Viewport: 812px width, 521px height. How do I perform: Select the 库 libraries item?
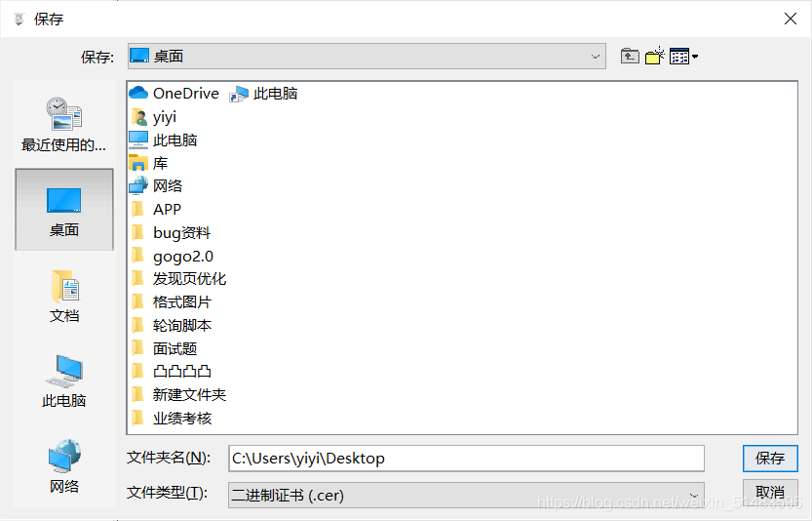coord(148,163)
